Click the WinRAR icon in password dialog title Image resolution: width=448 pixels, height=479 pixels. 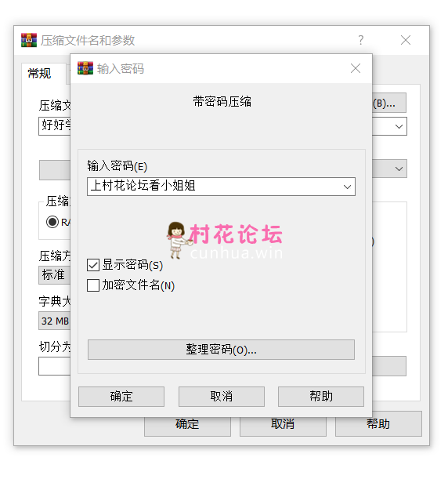[x=85, y=68]
